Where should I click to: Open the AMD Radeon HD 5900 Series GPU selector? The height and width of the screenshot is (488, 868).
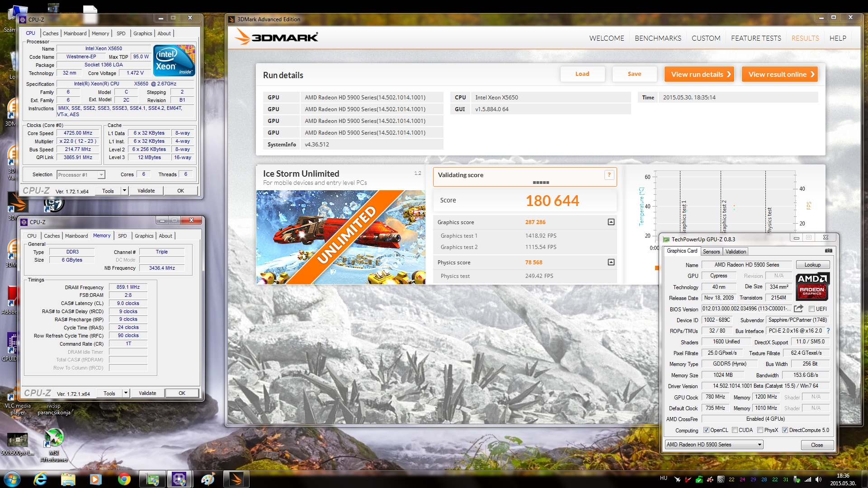coord(714,445)
